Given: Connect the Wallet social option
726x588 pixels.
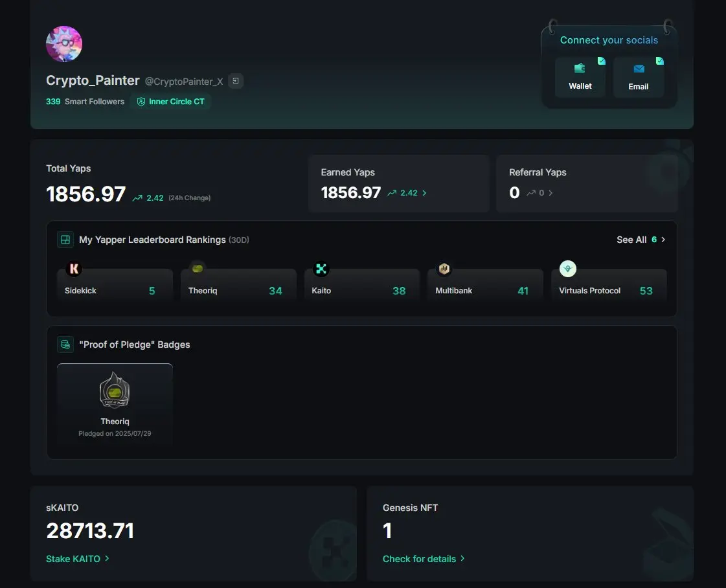Looking at the screenshot, I should pyautogui.click(x=580, y=77).
